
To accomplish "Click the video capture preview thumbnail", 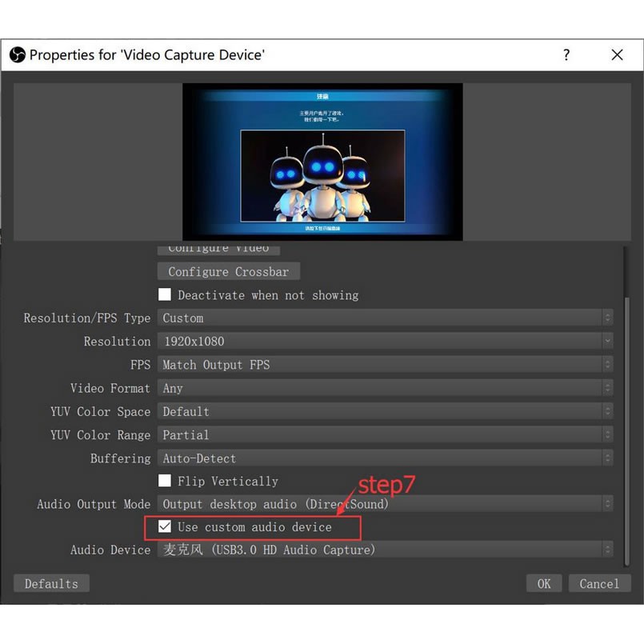I will pos(322,162).
